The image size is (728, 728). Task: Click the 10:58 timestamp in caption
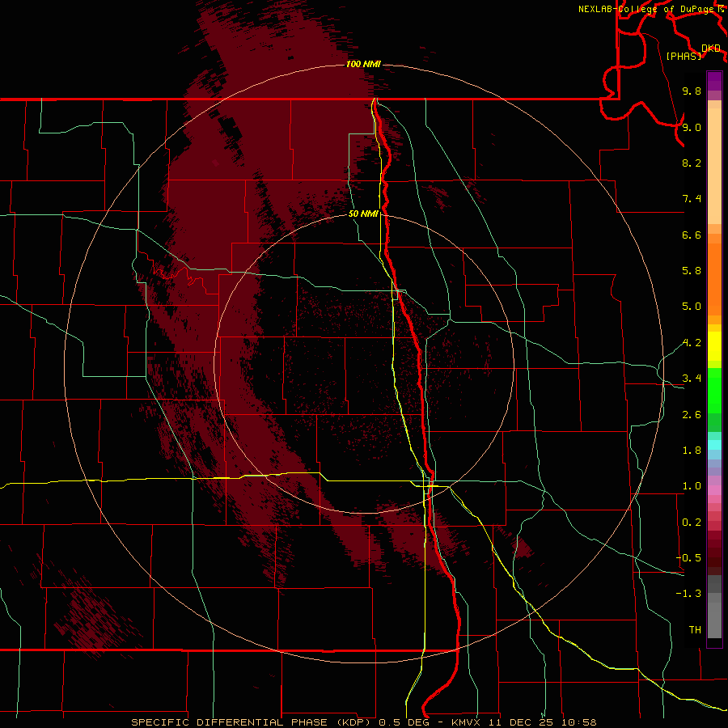tap(578, 722)
